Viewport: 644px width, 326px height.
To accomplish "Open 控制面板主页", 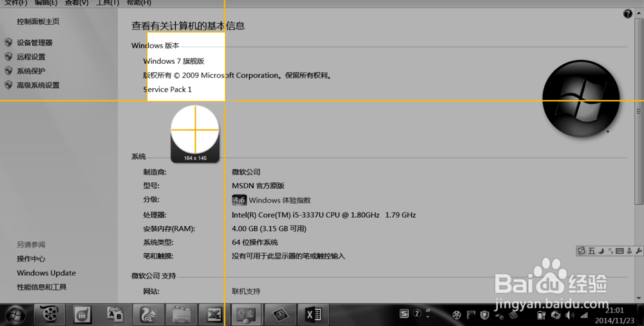I will [x=38, y=21].
